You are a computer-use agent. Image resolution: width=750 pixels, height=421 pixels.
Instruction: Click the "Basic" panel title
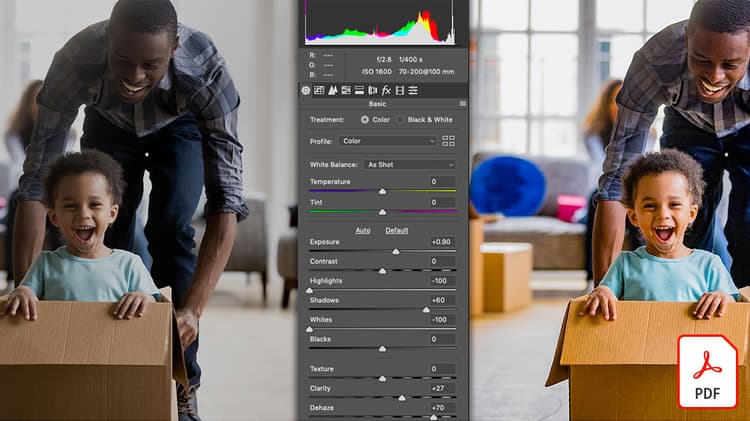coord(377,104)
